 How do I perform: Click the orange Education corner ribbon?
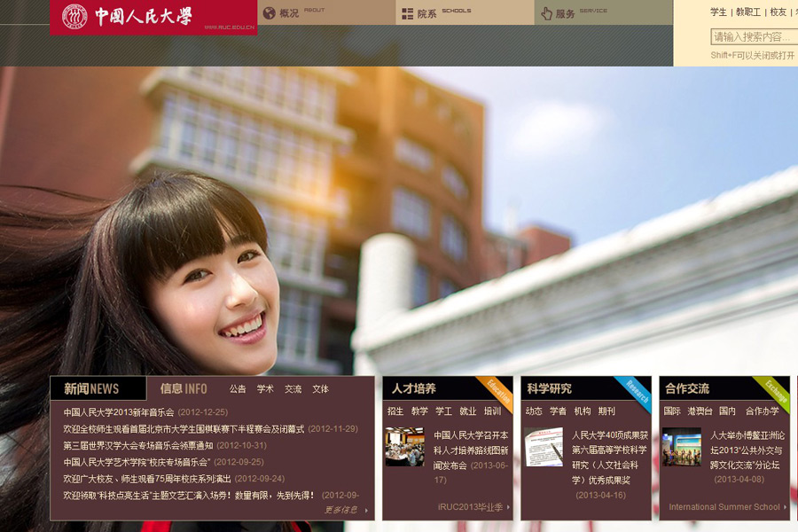pyautogui.click(x=497, y=389)
